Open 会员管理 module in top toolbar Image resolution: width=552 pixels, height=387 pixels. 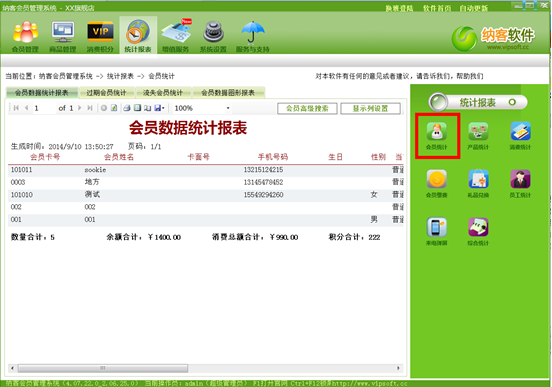25,36
